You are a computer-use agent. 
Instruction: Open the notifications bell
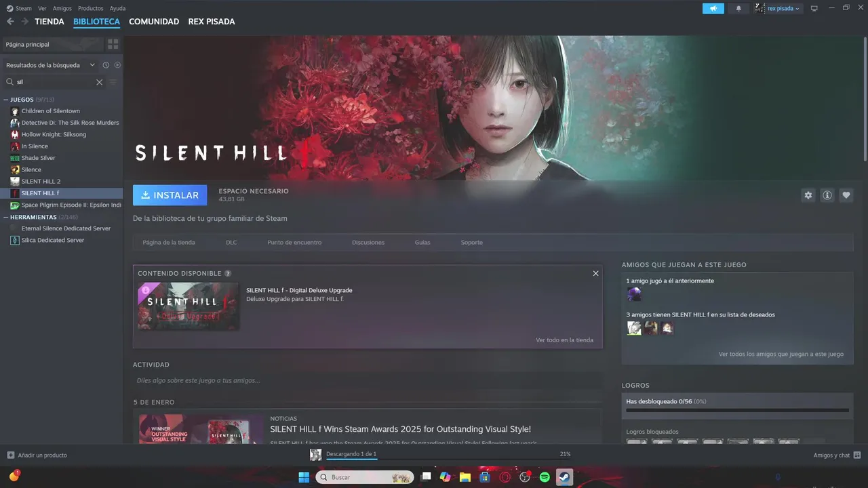[738, 8]
